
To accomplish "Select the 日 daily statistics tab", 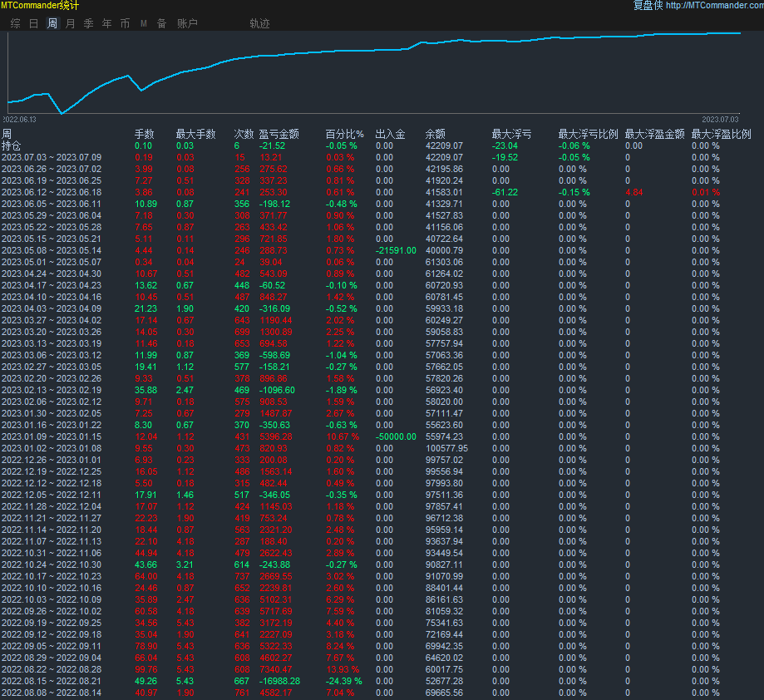I will [x=34, y=23].
